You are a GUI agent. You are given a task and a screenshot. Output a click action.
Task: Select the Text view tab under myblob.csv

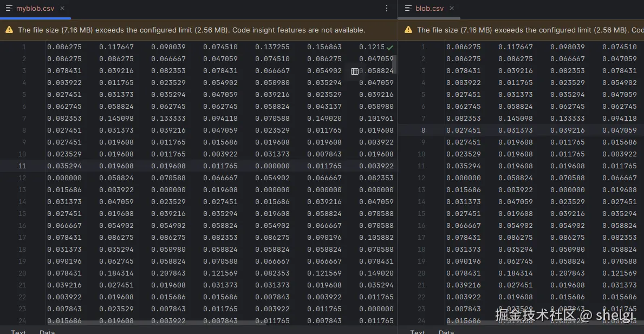point(18,331)
